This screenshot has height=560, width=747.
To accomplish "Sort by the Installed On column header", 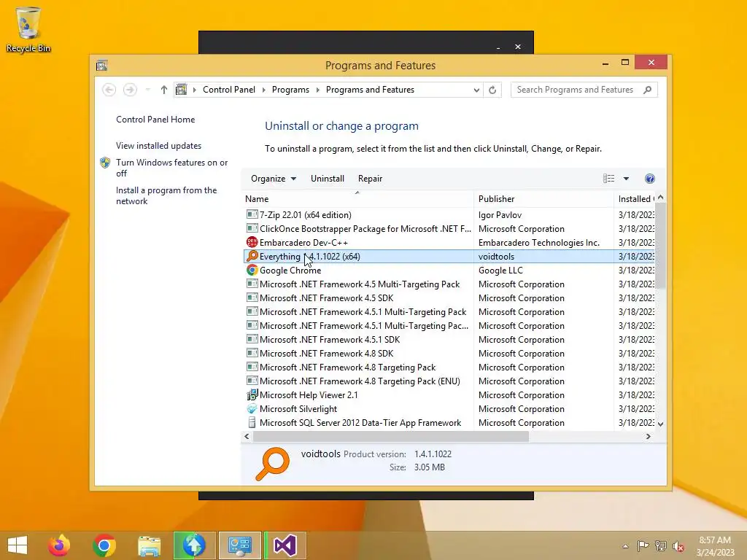I will pyautogui.click(x=635, y=199).
